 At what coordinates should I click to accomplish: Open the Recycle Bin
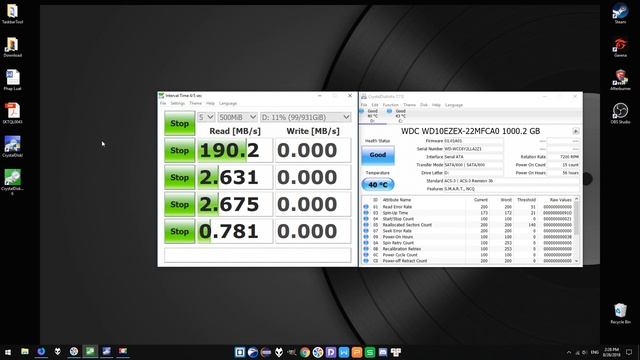[x=620, y=313]
